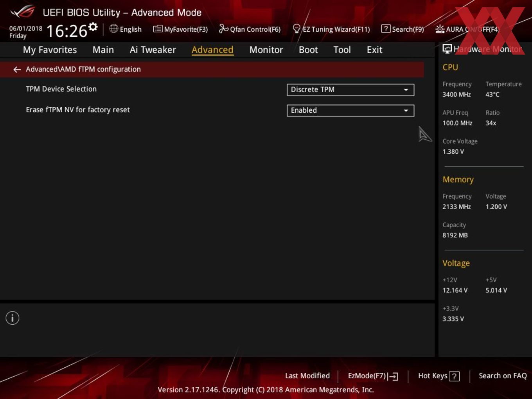Viewport: 532px width, 399px height.
Task: Click the info circle icon
Action: coord(13,318)
